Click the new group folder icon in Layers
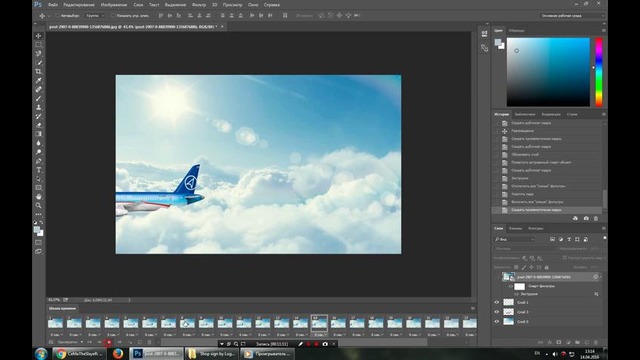 (577, 342)
